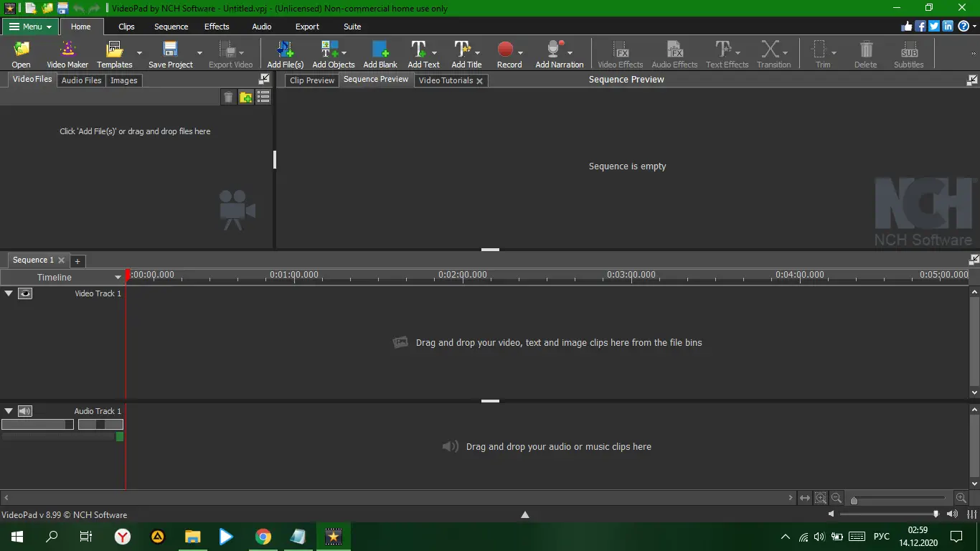Screen dimensions: 980x551
Task: Undock the Sequence Preview panel
Action: (972, 80)
